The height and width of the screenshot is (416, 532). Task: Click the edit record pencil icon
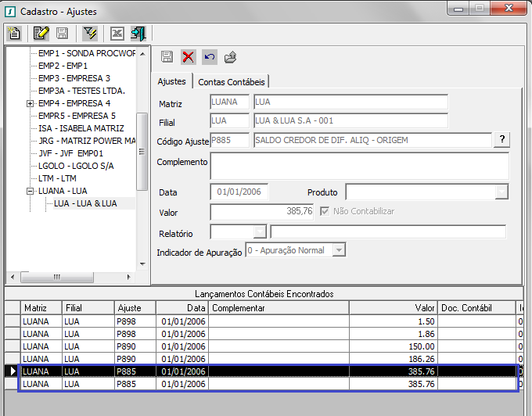(x=41, y=33)
